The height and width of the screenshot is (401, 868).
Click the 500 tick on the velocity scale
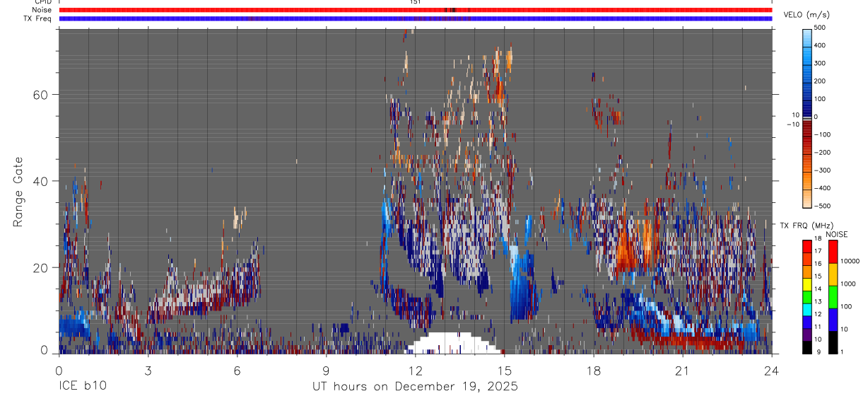tap(821, 28)
